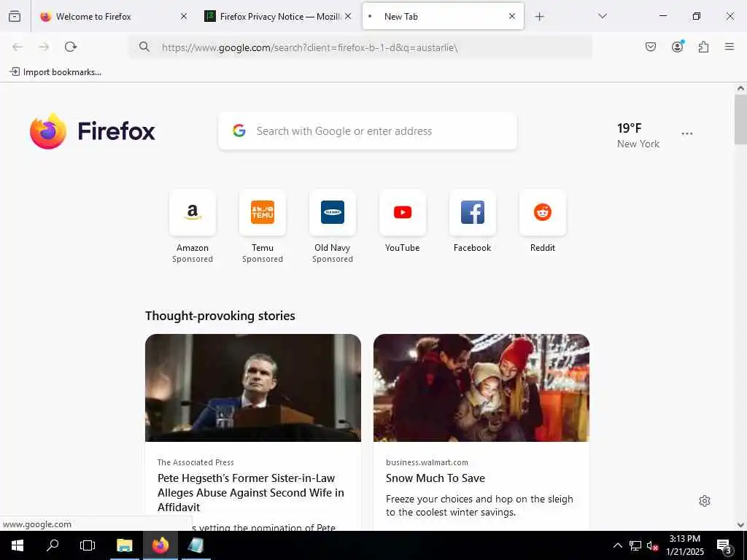747x560 pixels.
Task: Click business.walmart.com source label
Action: (427, 462)
